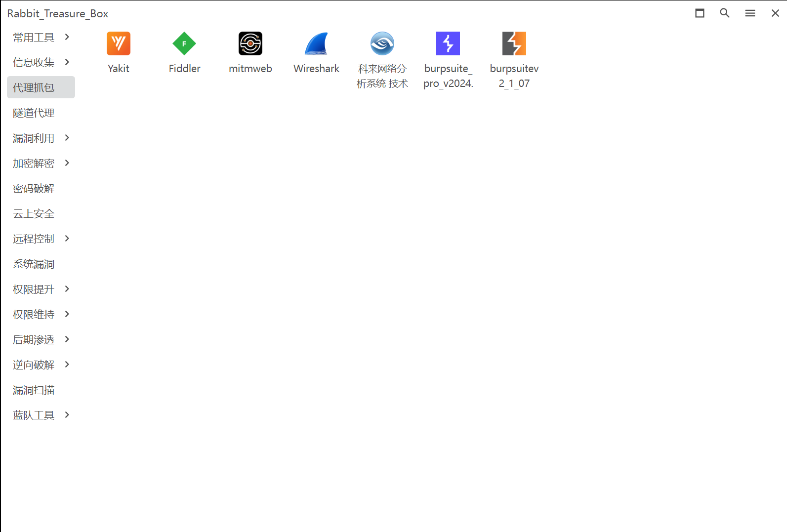Select the 漏洞扫描 category
This screenshot has height=532, width=787.
click(34, 390)
